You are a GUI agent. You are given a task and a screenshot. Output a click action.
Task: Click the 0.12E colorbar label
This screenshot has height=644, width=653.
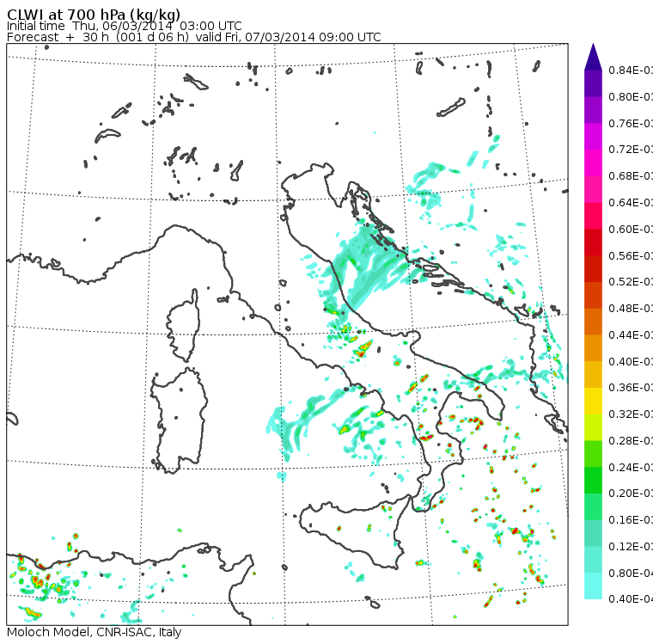point(631,547)
